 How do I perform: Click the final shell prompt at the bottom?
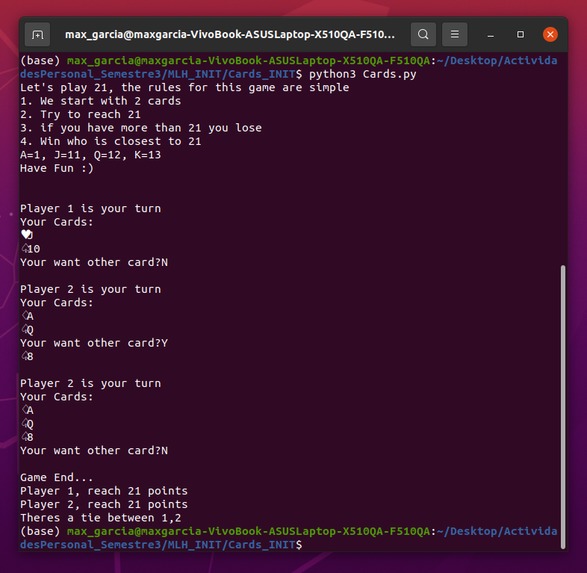tap(288, 538)
